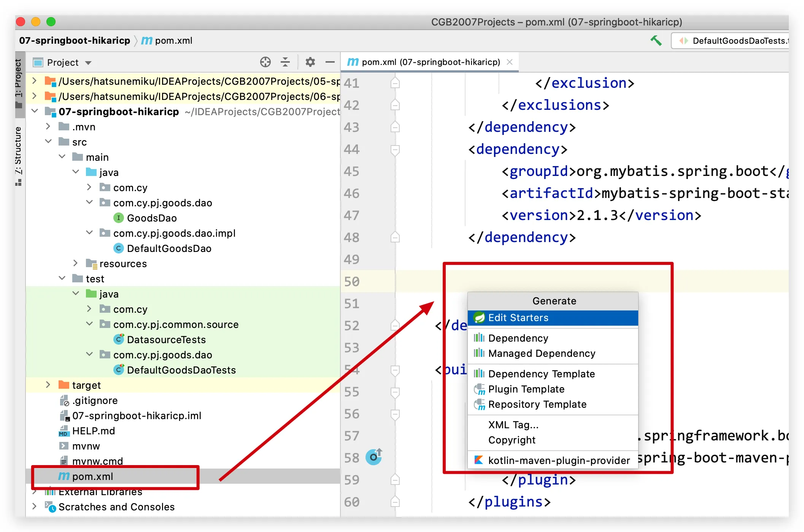Screen dimensions: 804x532
Task: Select pom.xml in the project tree
Action: (x=183, y=476)
